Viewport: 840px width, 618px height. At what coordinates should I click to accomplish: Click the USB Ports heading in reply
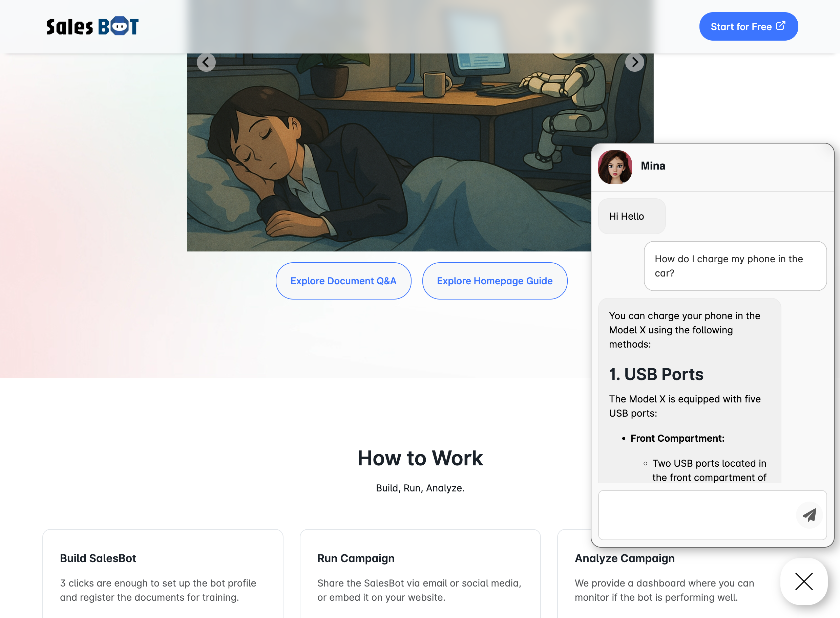pos(656,374)
